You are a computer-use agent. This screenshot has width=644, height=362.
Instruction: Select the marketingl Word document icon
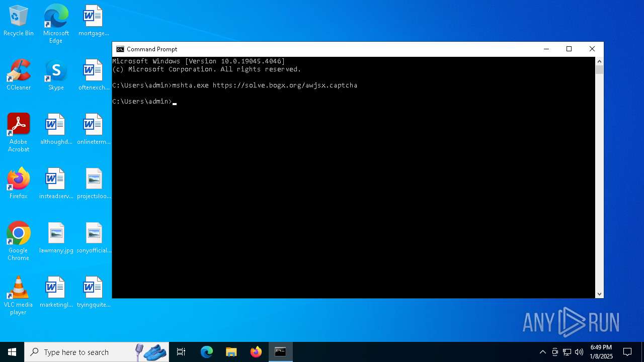point(56,292)
